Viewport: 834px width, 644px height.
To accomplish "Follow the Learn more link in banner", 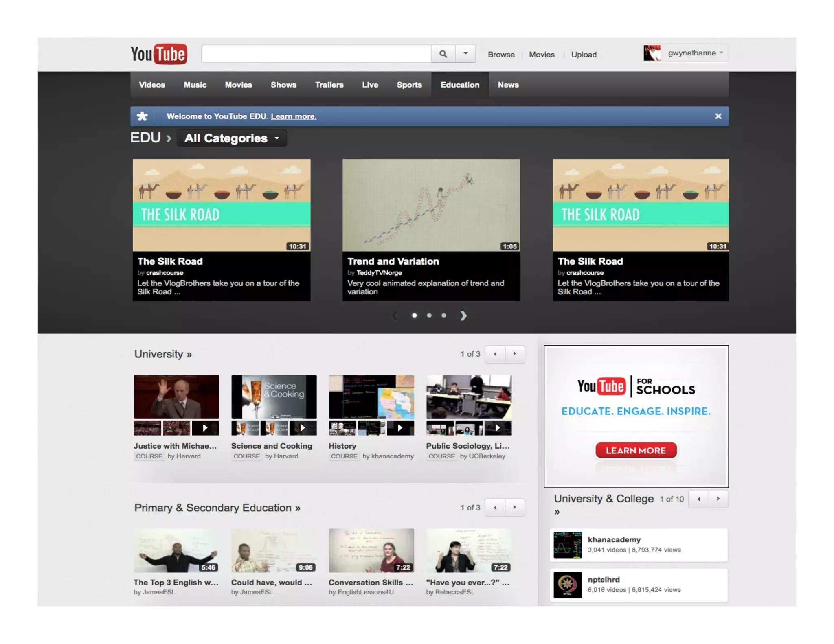I will pyautogui.click(x=294, y=116).
